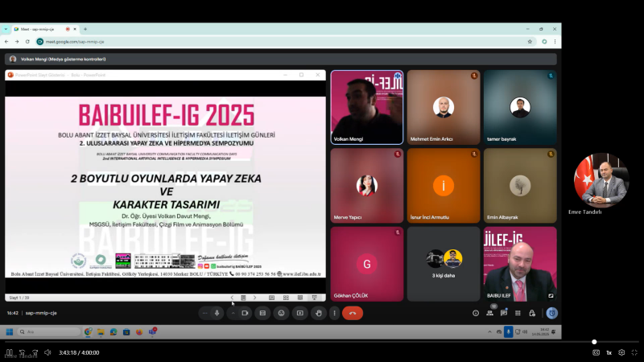Mute the video player volume
Viewport: 644px width, 362px height.
click(x=47, y=352)
